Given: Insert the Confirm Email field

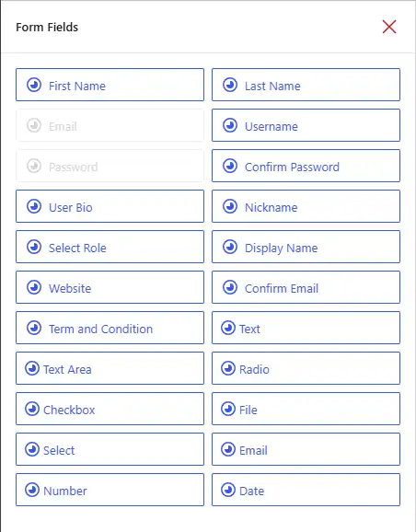Looking at the screenshot, I should click(306, 287).
